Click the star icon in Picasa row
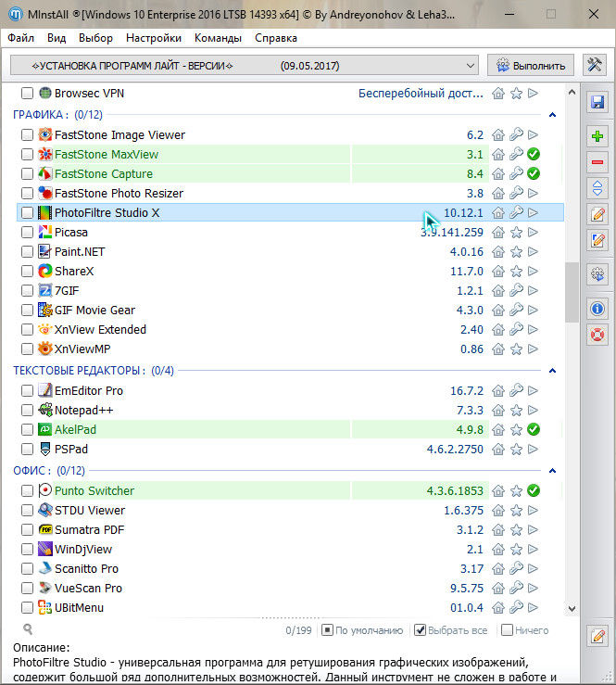 pyautogui.click(x=517, y=233)
